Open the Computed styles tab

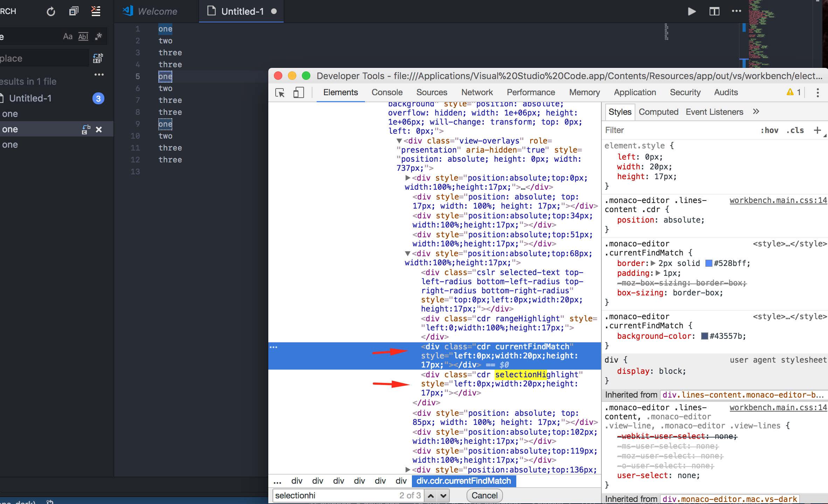tap(658, 112)
